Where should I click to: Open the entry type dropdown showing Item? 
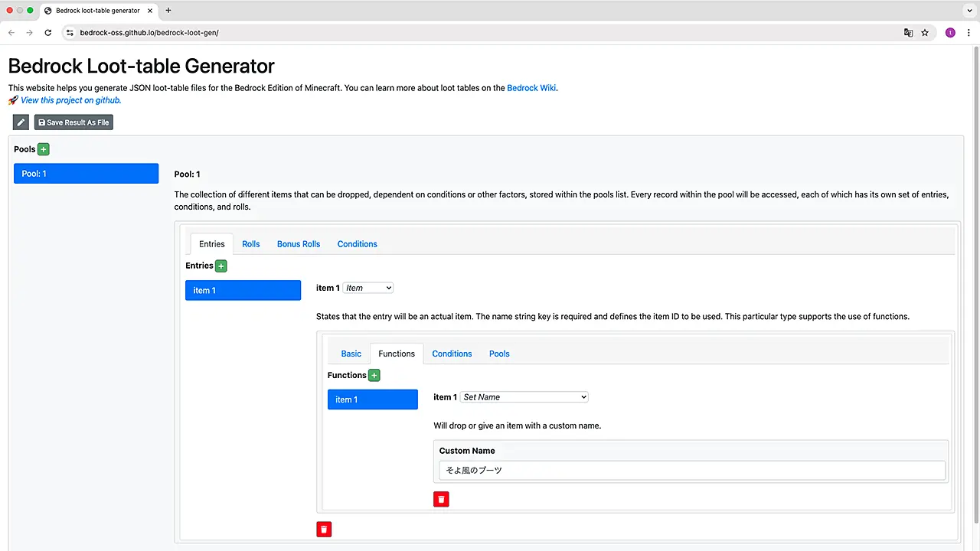tap(367, 288)
